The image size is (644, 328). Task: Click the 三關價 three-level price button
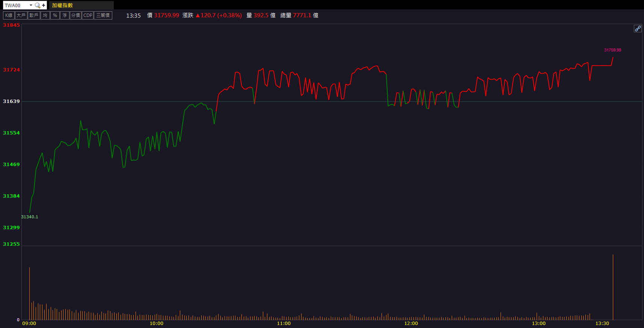pyautogui.click(x=103, y=15)
